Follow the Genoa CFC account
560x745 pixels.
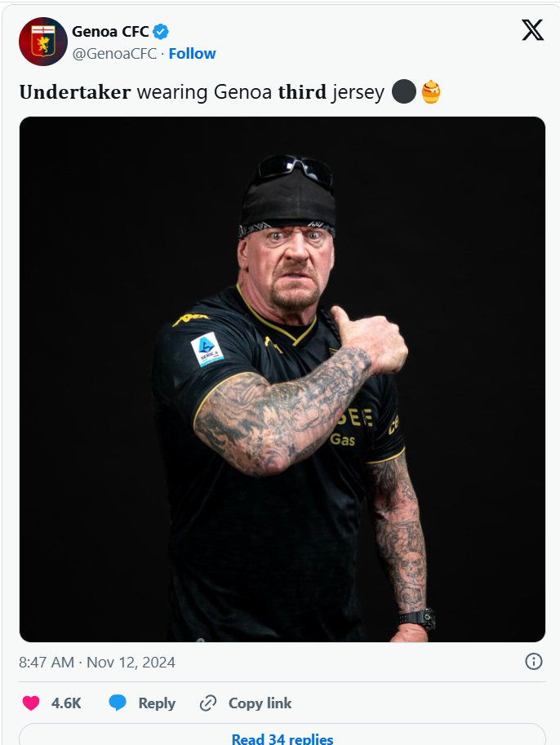[192, 54]
